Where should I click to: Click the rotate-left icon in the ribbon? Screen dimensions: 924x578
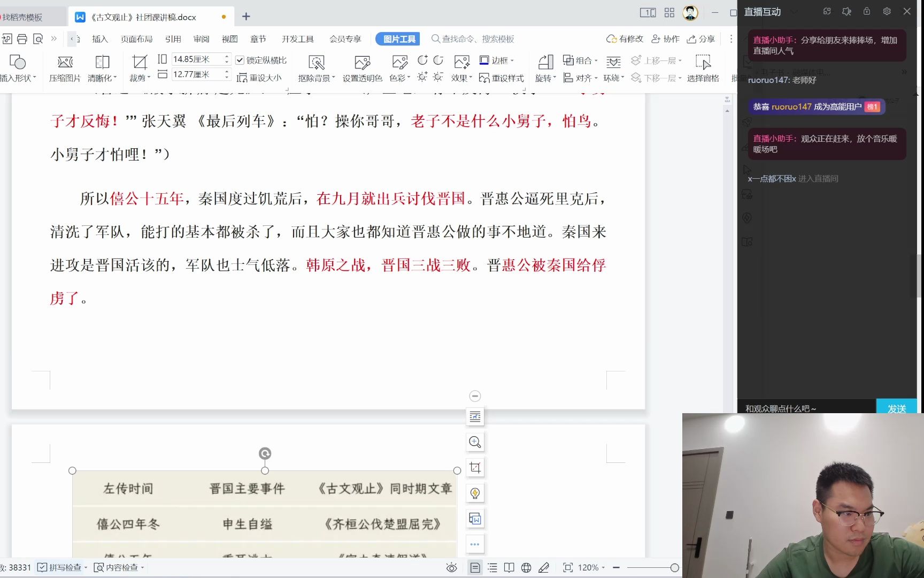[x=422, y=60]
